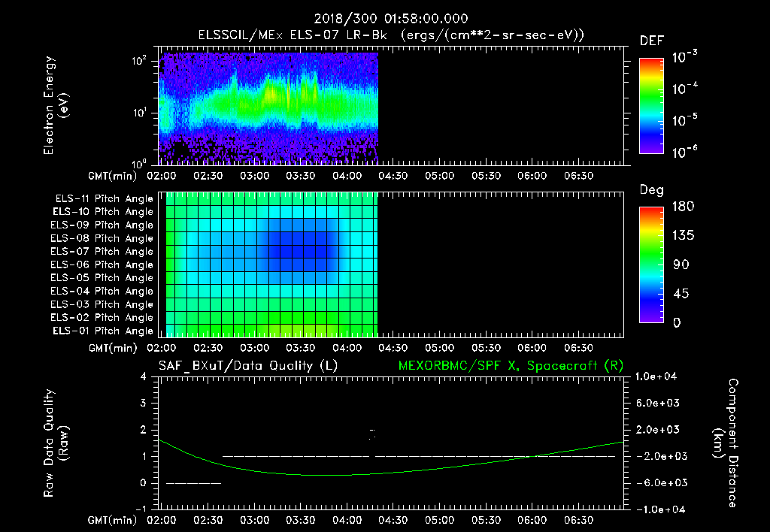Select ELS-04 Pitch Angle row label
This screenshot has width=770, height=532.
pyautogui.click(x=102, y=291)
